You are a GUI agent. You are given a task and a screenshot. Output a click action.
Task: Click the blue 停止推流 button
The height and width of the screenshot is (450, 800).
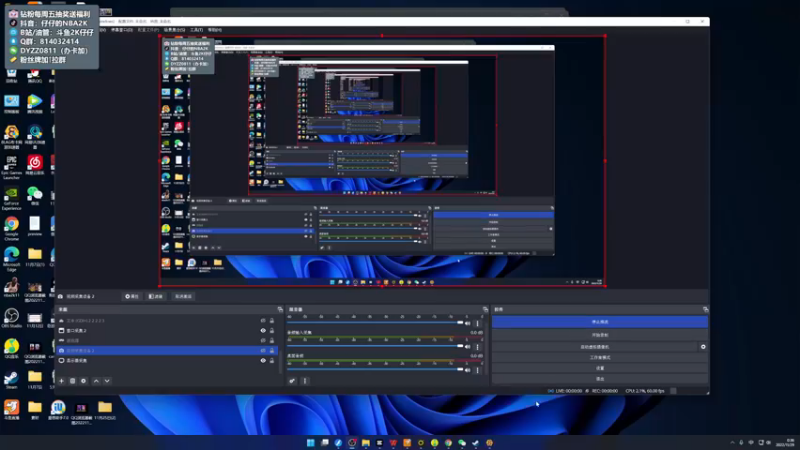coord(599,322)
